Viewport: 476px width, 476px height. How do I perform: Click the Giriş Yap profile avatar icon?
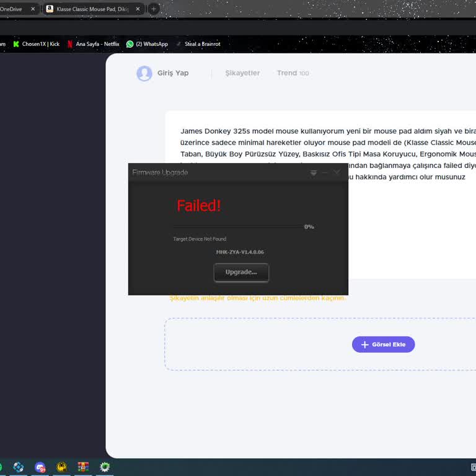144,73
